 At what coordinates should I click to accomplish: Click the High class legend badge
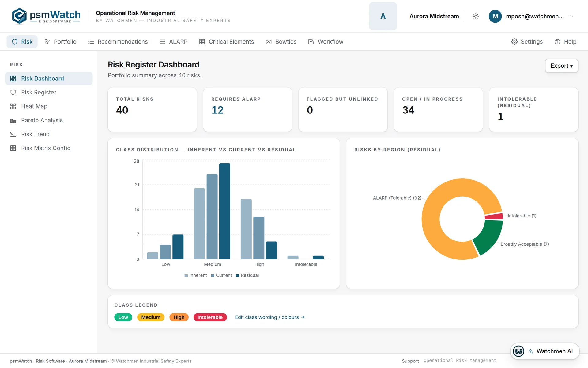(x=179, y=317)
